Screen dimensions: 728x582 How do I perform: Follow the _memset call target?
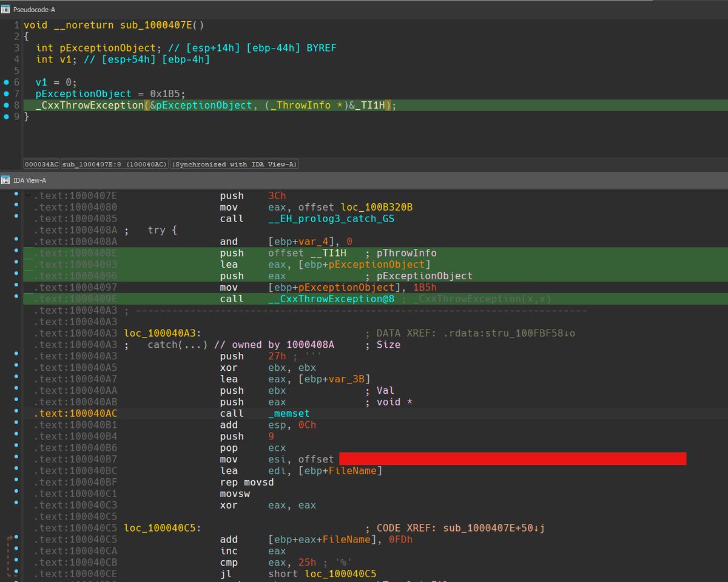(289, 413)
